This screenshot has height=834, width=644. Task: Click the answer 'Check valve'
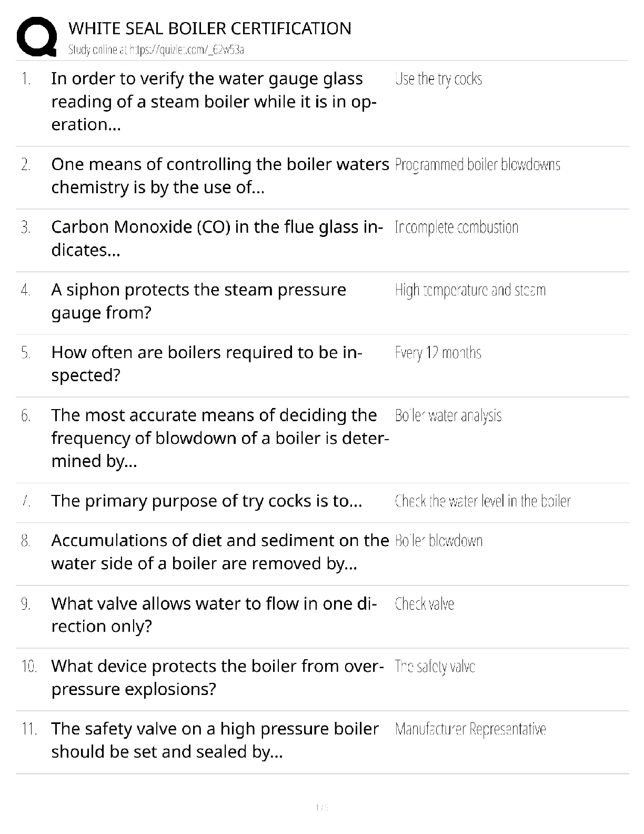[424, 603]
